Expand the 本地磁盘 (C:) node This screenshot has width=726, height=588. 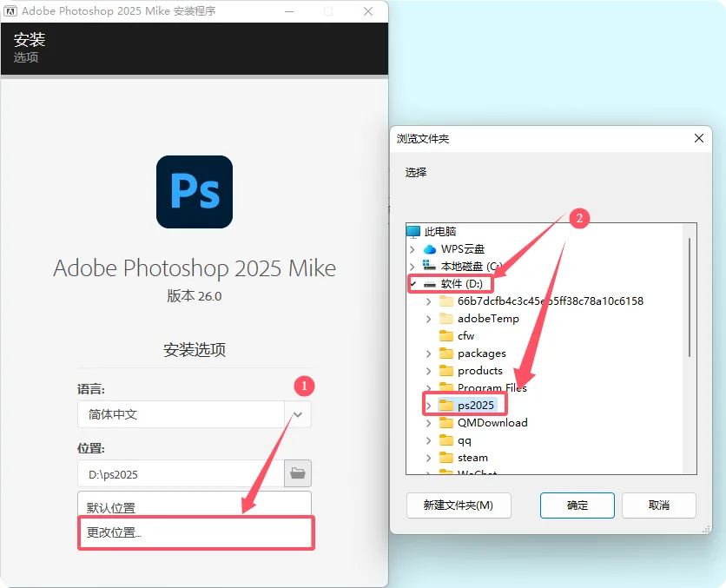click(x=412, y=267)
